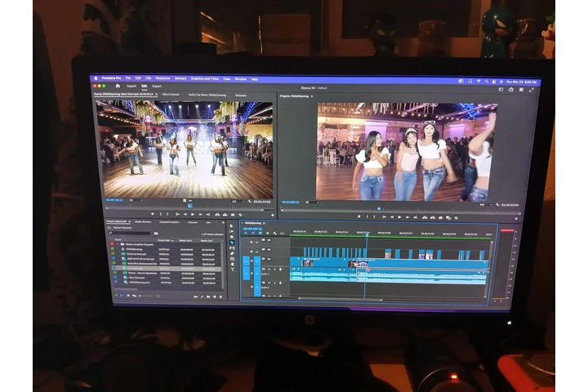
Task: Select the Selection tool arrow
Action: pos(232,226)
